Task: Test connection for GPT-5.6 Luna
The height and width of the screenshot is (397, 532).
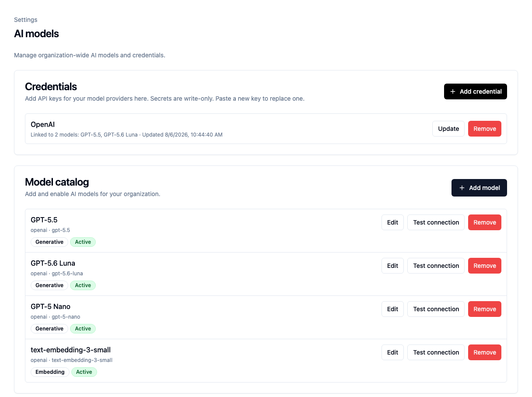Action: [436, 266]
